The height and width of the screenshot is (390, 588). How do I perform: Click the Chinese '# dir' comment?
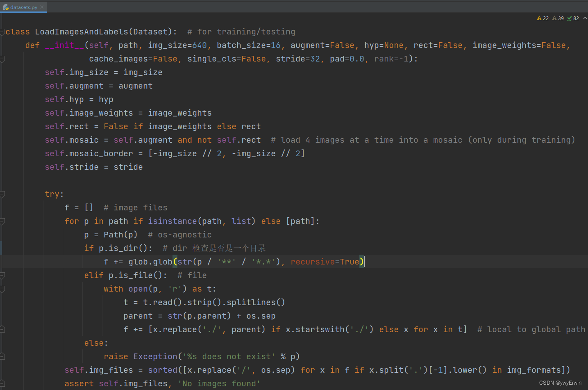[x=214, y=249]
